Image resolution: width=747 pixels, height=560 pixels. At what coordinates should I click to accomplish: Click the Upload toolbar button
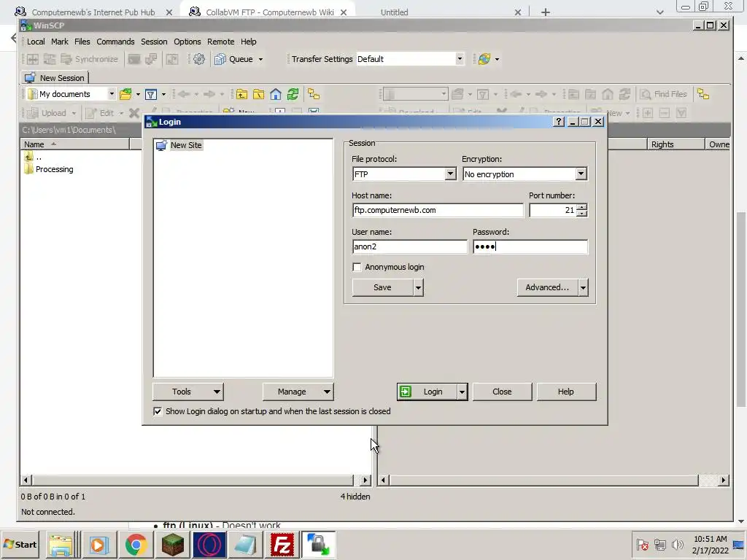(47, 113)
